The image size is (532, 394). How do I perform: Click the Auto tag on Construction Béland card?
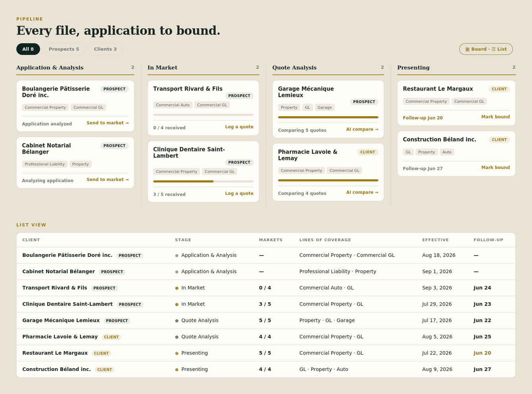click(x=447, y=152)
